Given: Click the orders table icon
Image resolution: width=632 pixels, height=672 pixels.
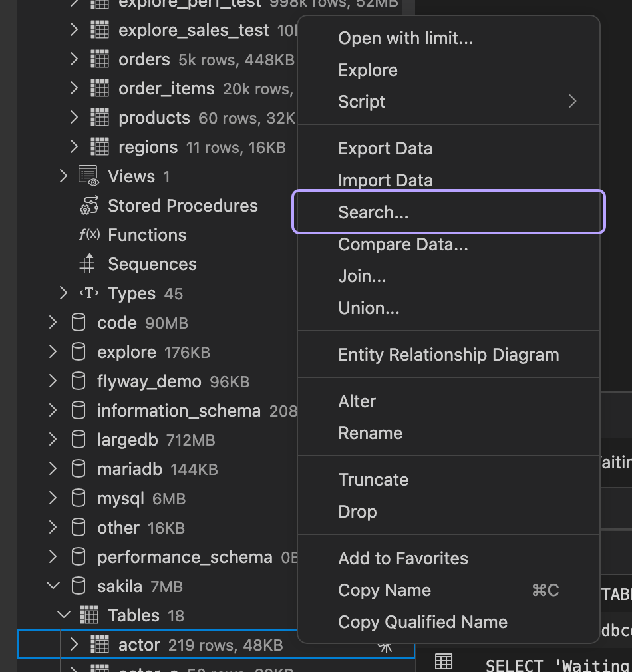Looking at the screenshot, I should [99, 59].
